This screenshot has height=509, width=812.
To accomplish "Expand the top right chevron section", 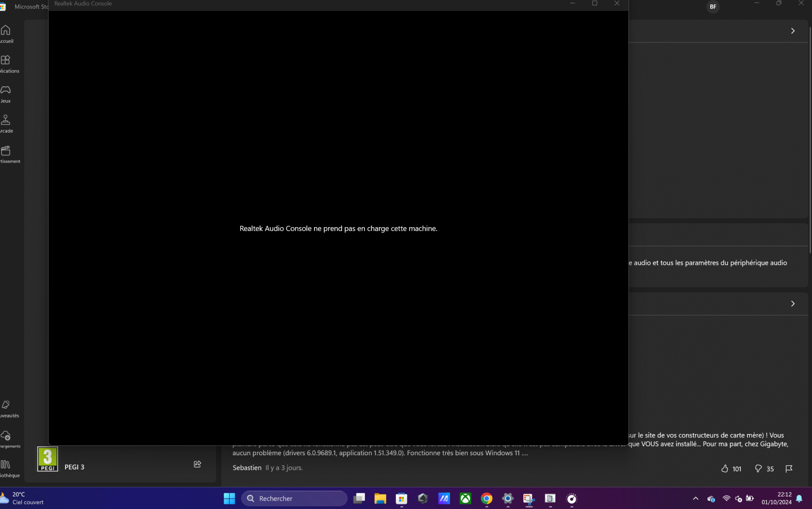I will coord(793,31).
